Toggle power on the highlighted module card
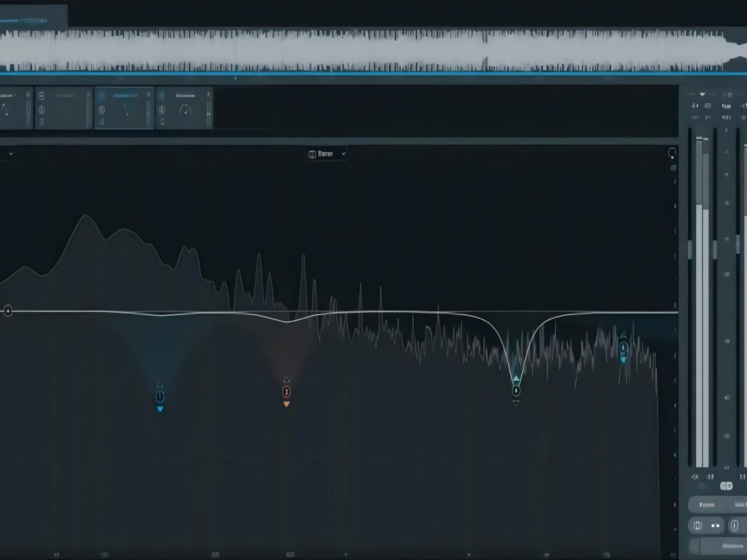This screenshot has width=747, height=560. click(102, 96)
